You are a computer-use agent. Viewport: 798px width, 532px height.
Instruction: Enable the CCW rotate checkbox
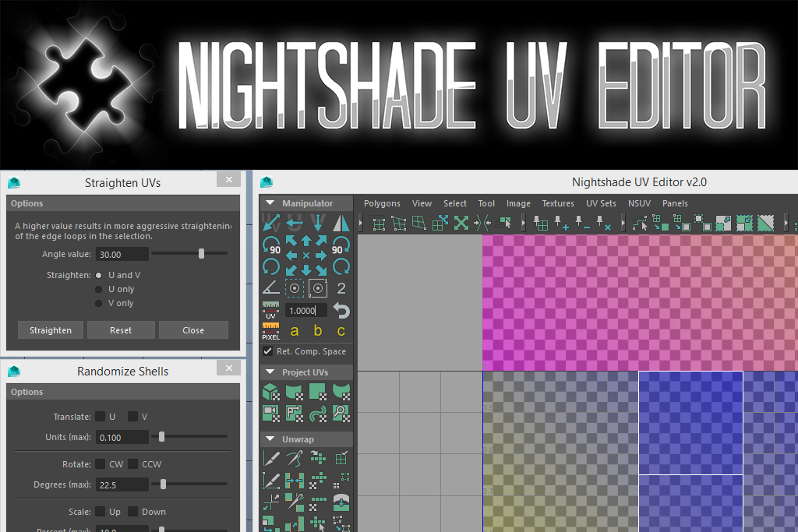coord(133,464)
